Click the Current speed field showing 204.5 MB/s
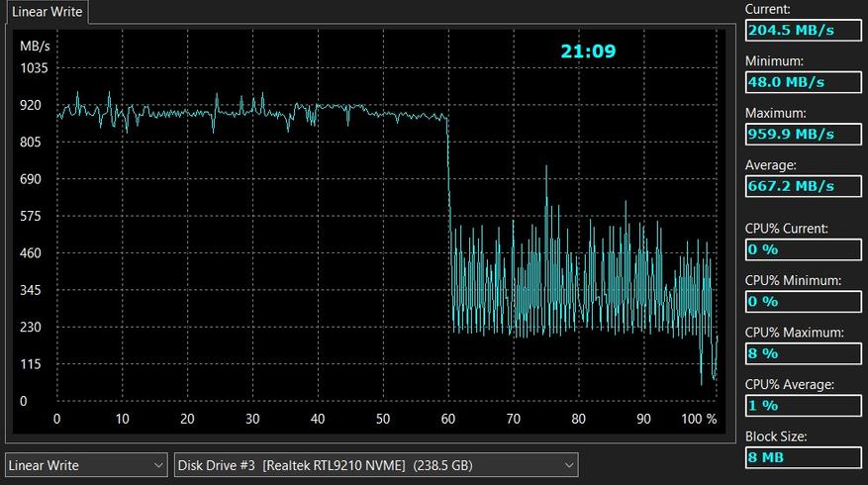The image size is (868, 485). (x=803, y=30)
